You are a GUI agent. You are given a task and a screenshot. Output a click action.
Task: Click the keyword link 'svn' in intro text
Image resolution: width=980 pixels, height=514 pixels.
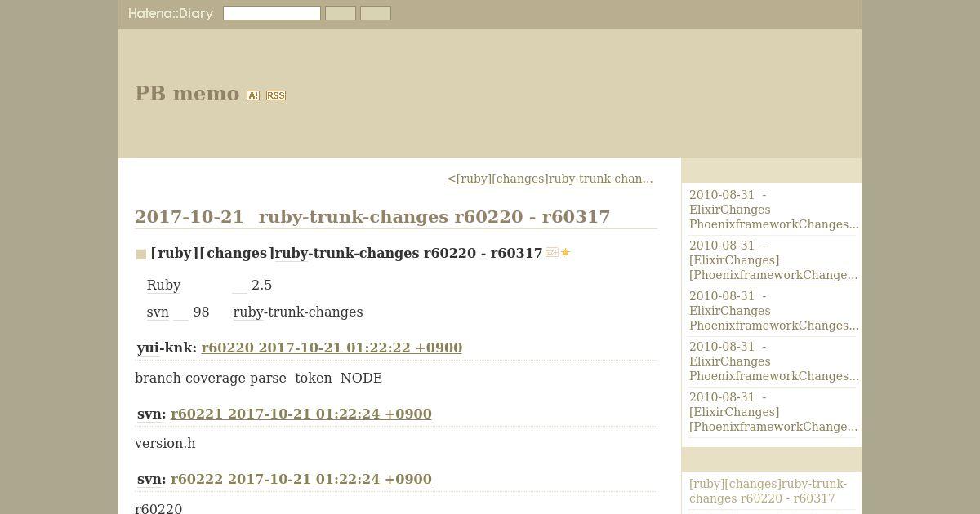[158, 312]
